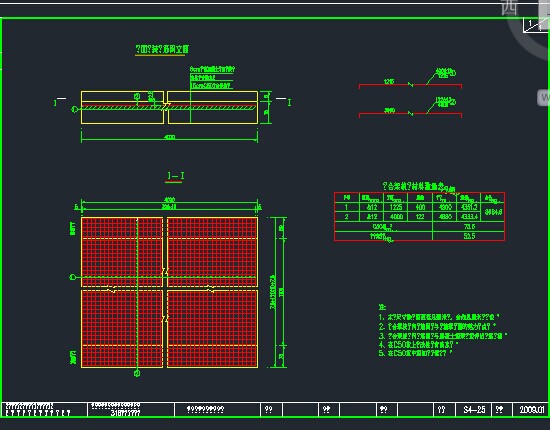
Task: Click circled rebar marker left of plan view
Action: 73,277
